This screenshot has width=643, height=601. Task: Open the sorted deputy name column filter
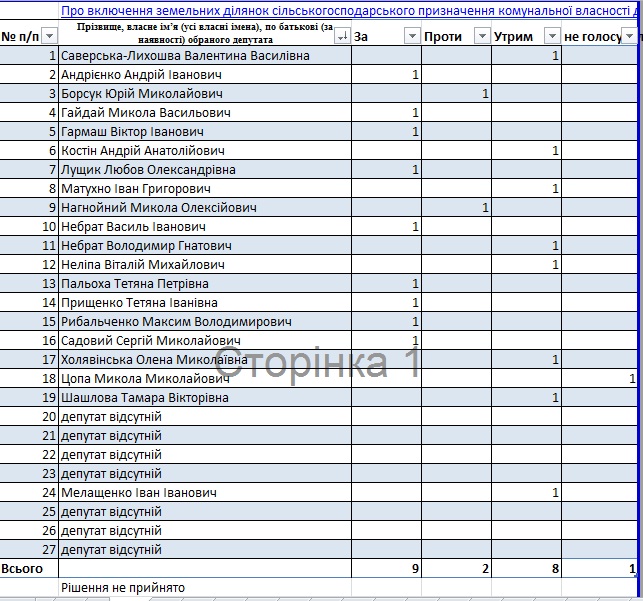342,36
